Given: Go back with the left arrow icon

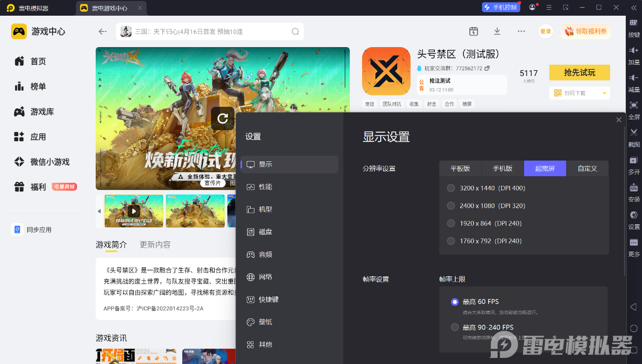Looking at the screenshot, I should tap(103, 31).
